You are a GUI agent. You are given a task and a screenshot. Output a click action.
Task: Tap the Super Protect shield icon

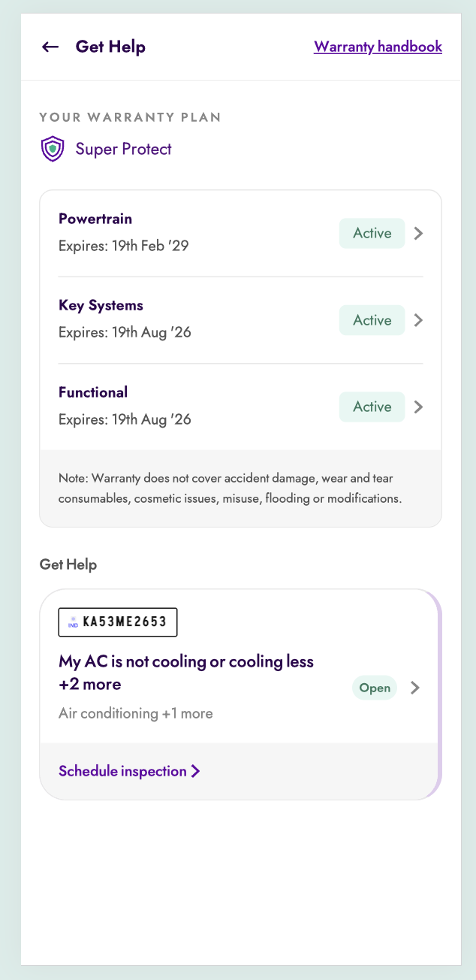tap(52, 149)
